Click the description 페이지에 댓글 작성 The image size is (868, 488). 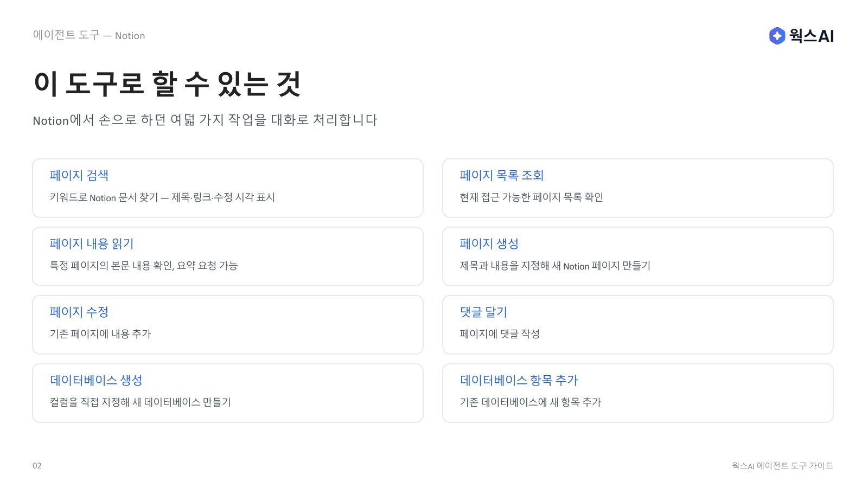pyautogui.click(x=500, y=334)
